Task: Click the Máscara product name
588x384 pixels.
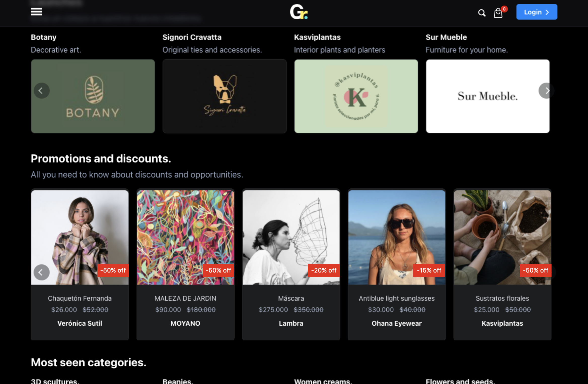Action: click(x=291, y=298)
